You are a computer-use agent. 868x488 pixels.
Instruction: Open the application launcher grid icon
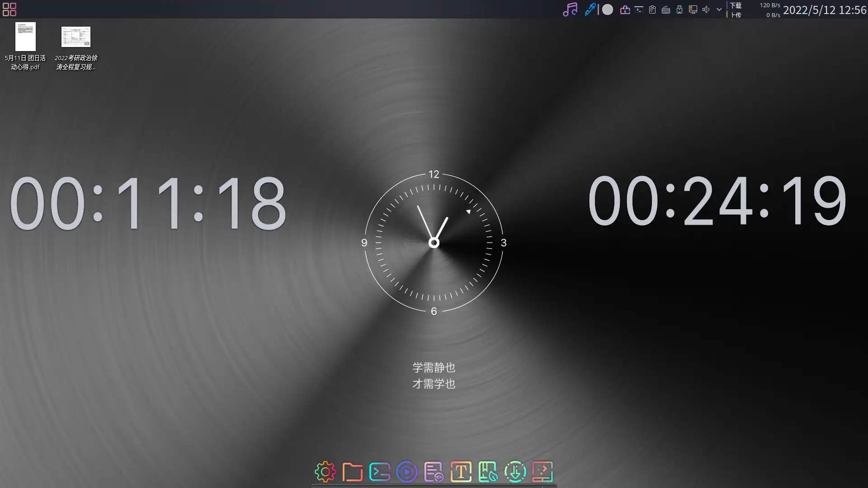point(9,9)
